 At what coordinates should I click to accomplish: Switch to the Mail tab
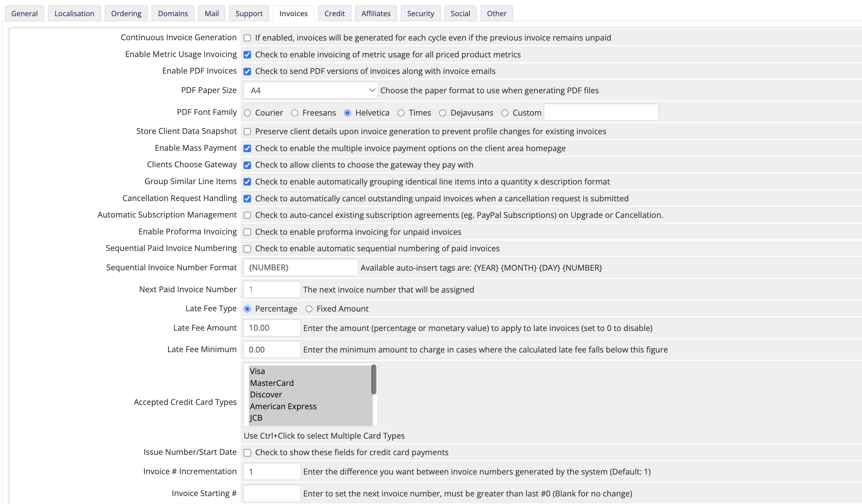212,13
